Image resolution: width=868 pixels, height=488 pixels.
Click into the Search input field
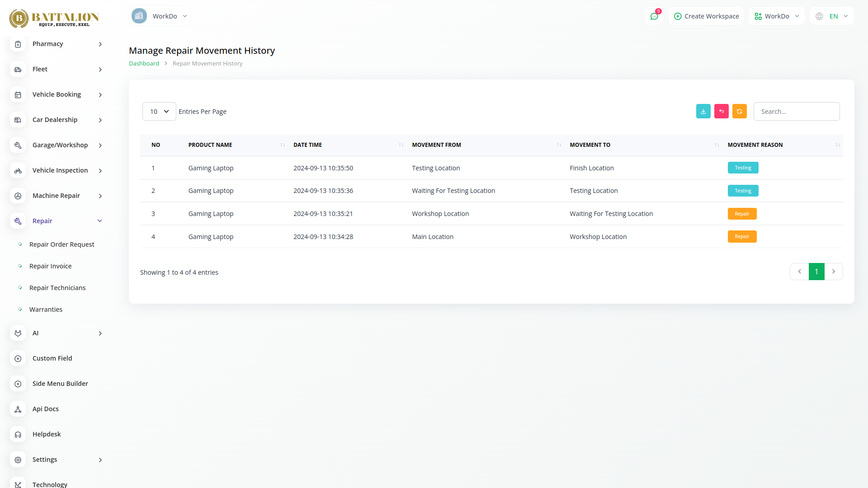[796, 111]
